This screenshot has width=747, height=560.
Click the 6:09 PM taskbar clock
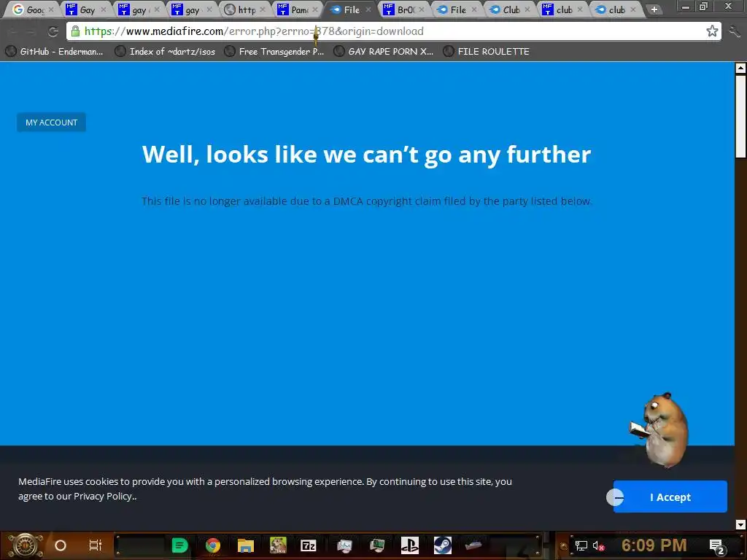pyautogui.click(x=654, y=545)
